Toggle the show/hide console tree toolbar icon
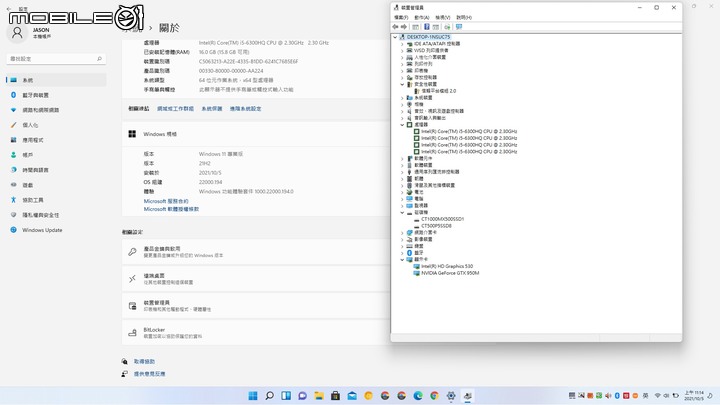This screenshot has height=405, width=720. pyautogui.click(x=416, y=27)
